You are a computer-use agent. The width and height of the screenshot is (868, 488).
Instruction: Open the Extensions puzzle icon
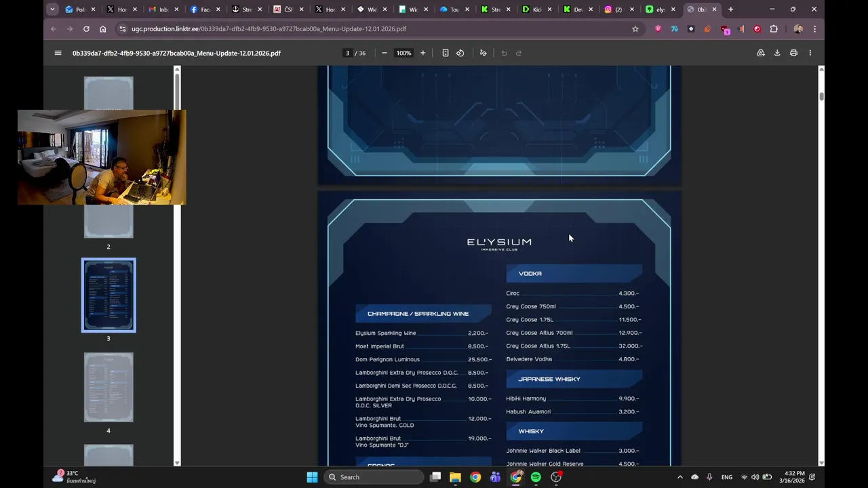click(774, 29)
